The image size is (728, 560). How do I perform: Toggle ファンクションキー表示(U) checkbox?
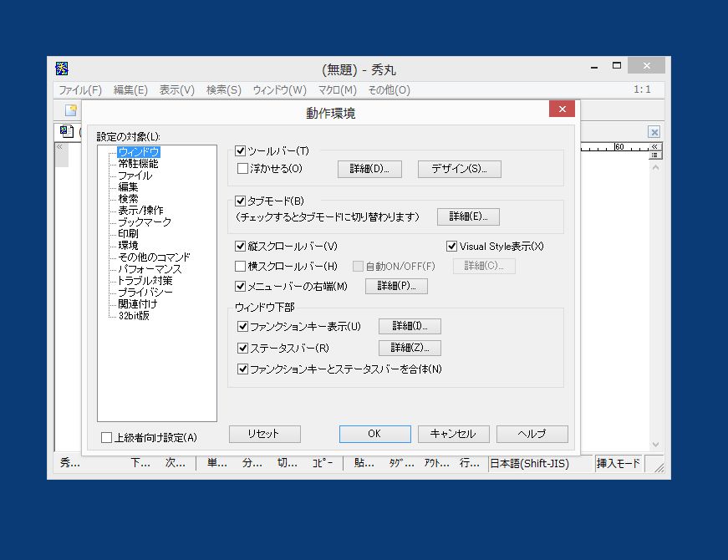(242, 327)
